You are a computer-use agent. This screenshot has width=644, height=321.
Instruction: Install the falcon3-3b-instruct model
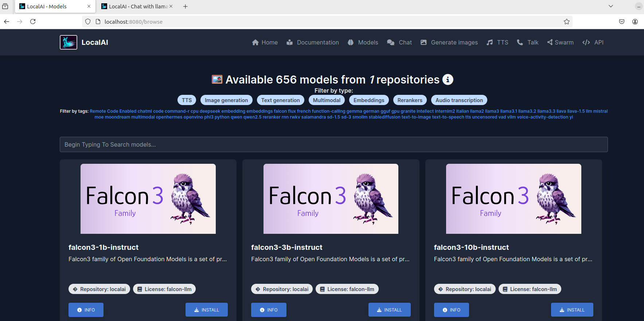pyautogui.click(x=389, y=310)
